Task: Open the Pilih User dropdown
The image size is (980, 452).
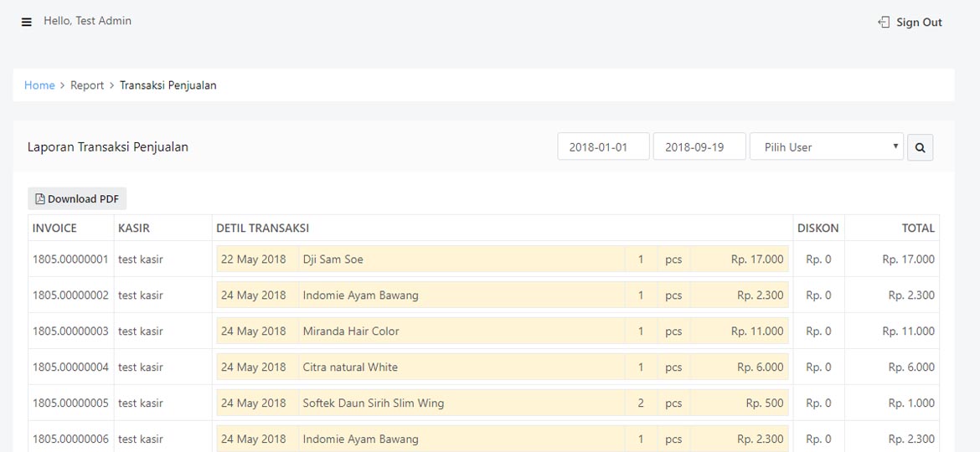Action: point(826,147)
